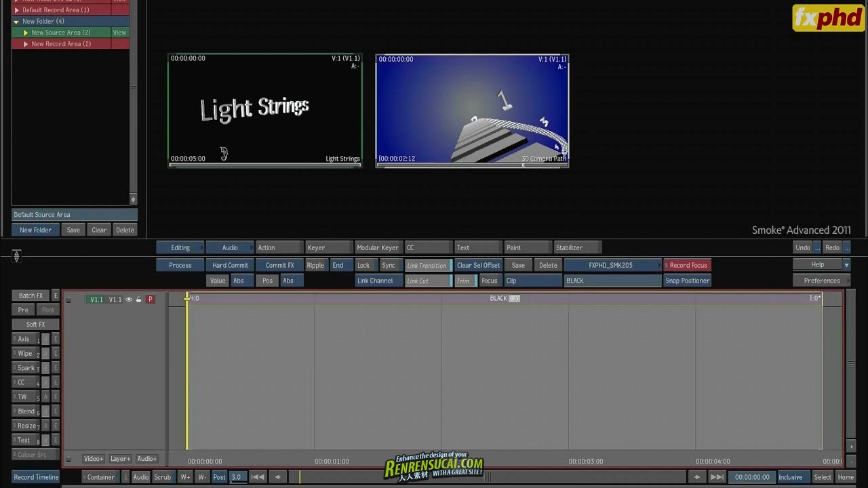Viewport: 868px width, 488px height.
Task: Open the Audio menu tab
Action: coord(230,247)
